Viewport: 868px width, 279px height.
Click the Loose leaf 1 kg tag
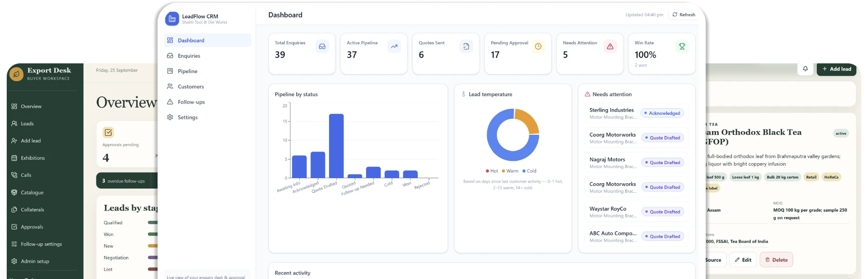[x=745, y=177]
